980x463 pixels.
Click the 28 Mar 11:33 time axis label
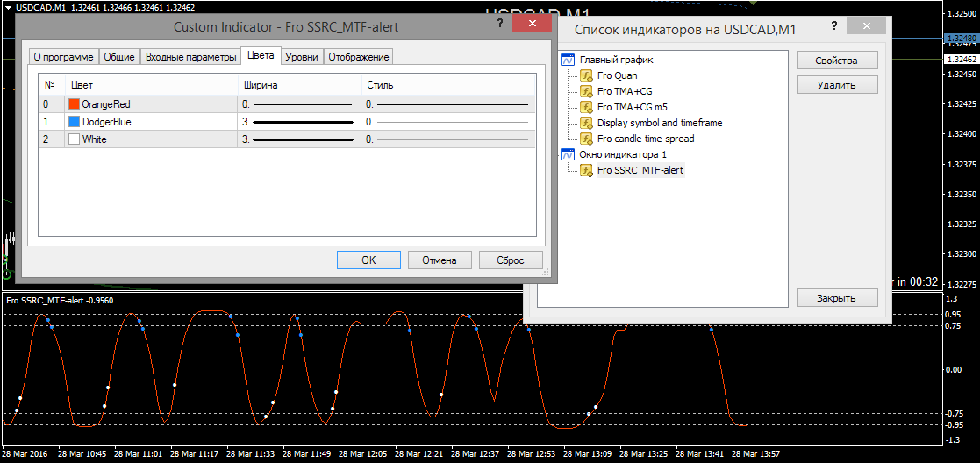(x=250, y=454)
